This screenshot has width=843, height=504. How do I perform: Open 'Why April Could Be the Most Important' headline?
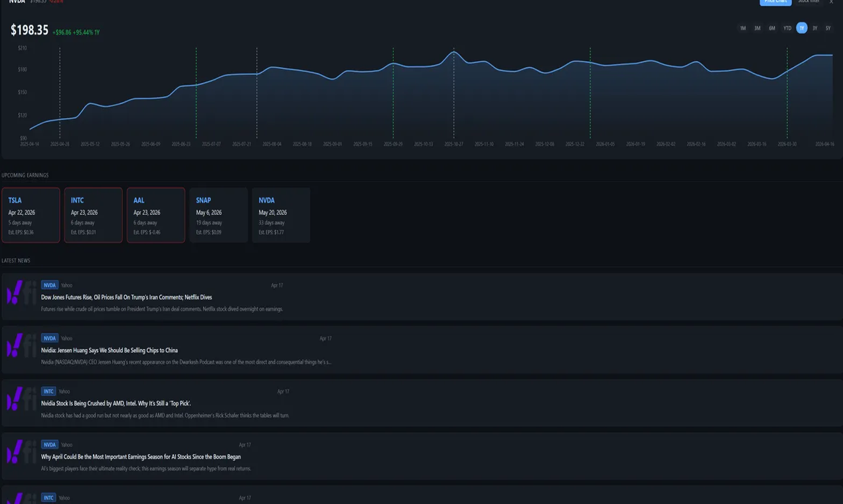click(x=141, y=457)
